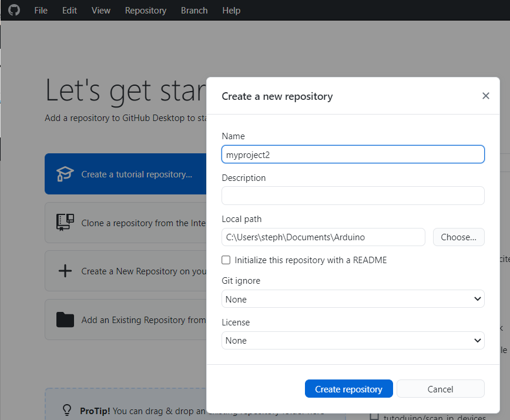
Task: Open the Help menu
Action: pyautogui.click(x=231, y=11)
